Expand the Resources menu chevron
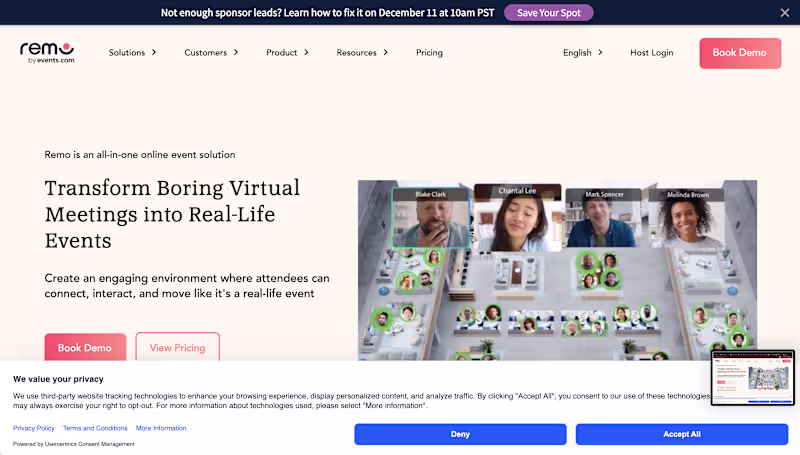The image size is (800, 455). tap(386, 53)
